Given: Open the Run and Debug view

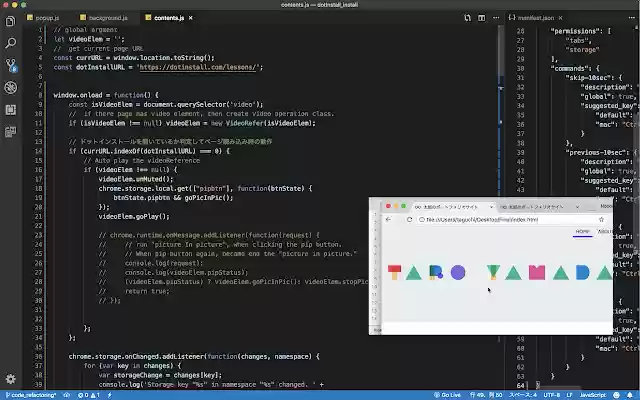Looking at the screenshot, I should pyautogui.click(x=11, y=87).
